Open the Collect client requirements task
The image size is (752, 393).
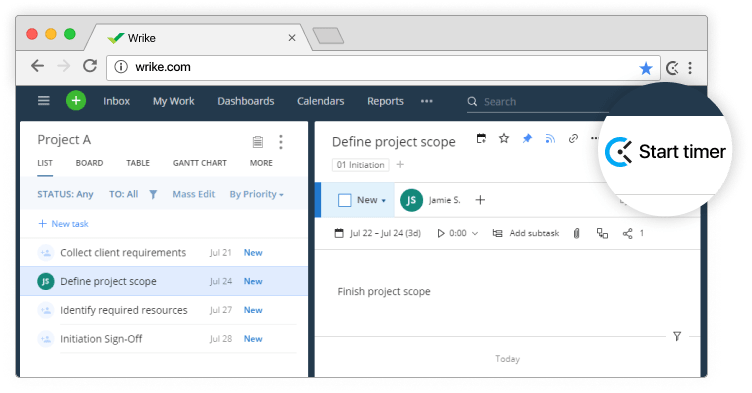click(x=123, y=252)
